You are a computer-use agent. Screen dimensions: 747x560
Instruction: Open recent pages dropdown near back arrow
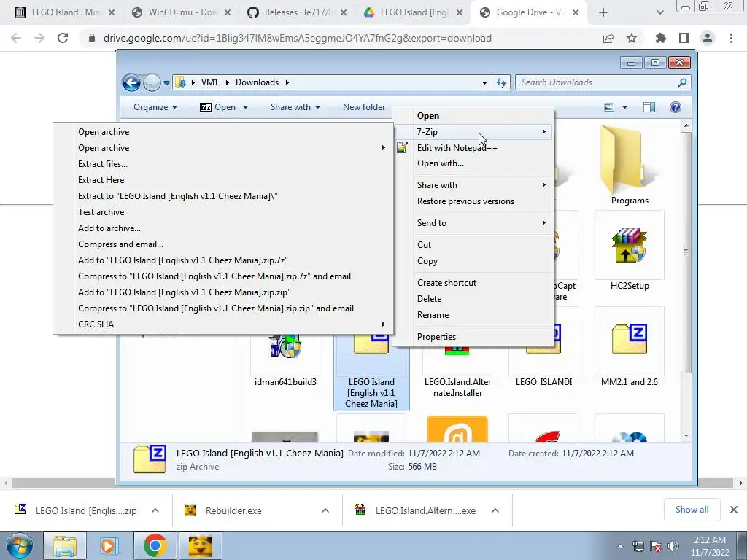coord(166,82)
